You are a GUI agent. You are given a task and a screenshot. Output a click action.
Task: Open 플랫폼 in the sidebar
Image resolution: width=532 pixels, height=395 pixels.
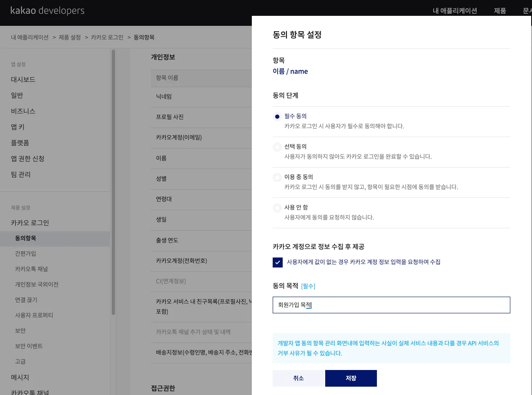20,143
